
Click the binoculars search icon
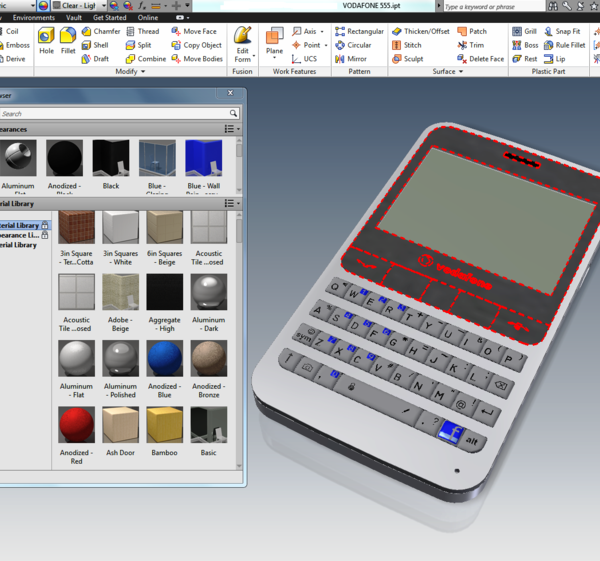point(553,6)
